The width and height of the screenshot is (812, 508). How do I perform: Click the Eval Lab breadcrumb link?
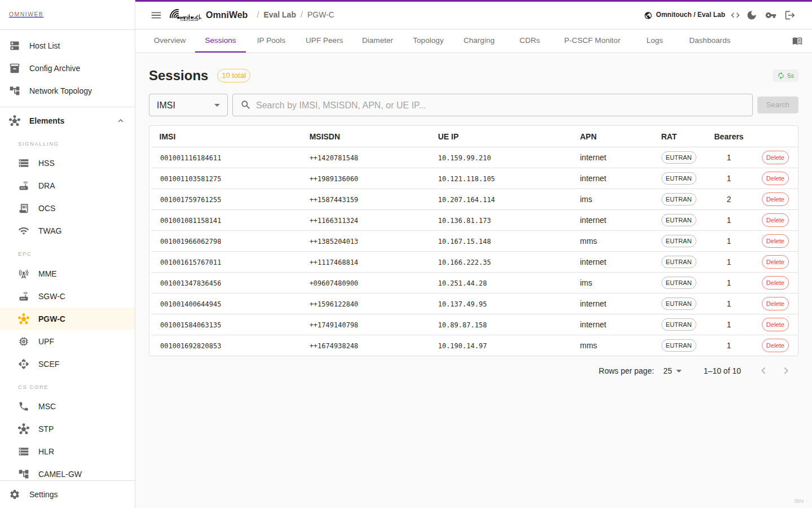(280, 15)
